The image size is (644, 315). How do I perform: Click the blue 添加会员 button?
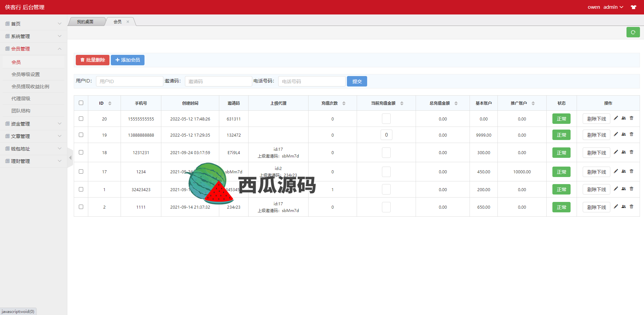coord(128,60)
